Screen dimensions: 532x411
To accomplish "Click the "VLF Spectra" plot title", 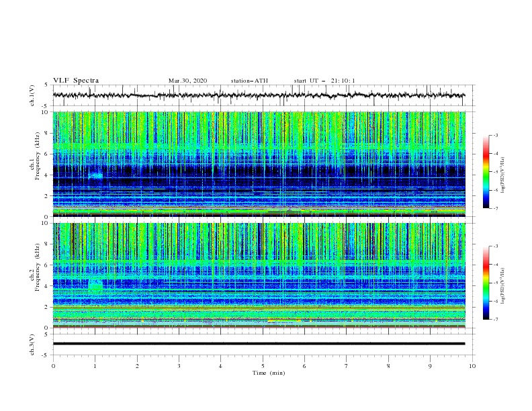I will pos(76,81).
